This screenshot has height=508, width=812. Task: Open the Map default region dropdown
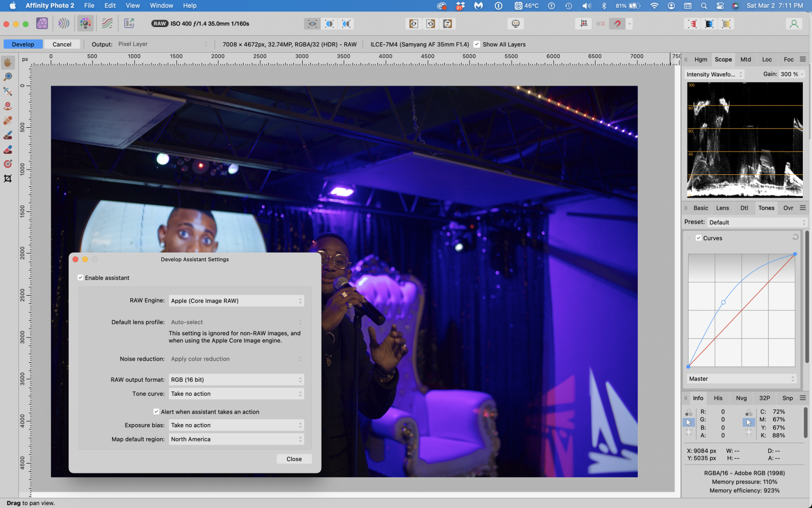click(x=237, y=439)
